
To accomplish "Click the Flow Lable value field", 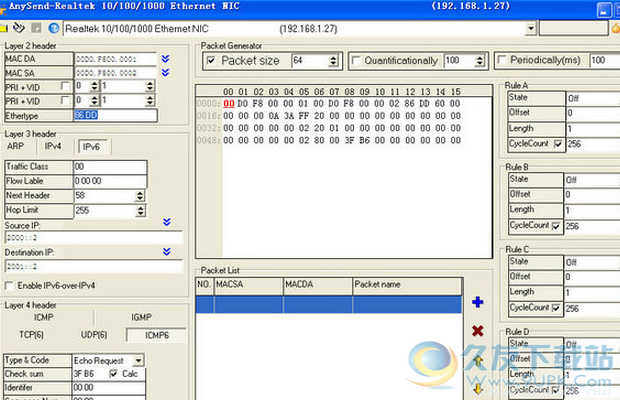I will tap(110, 181).
